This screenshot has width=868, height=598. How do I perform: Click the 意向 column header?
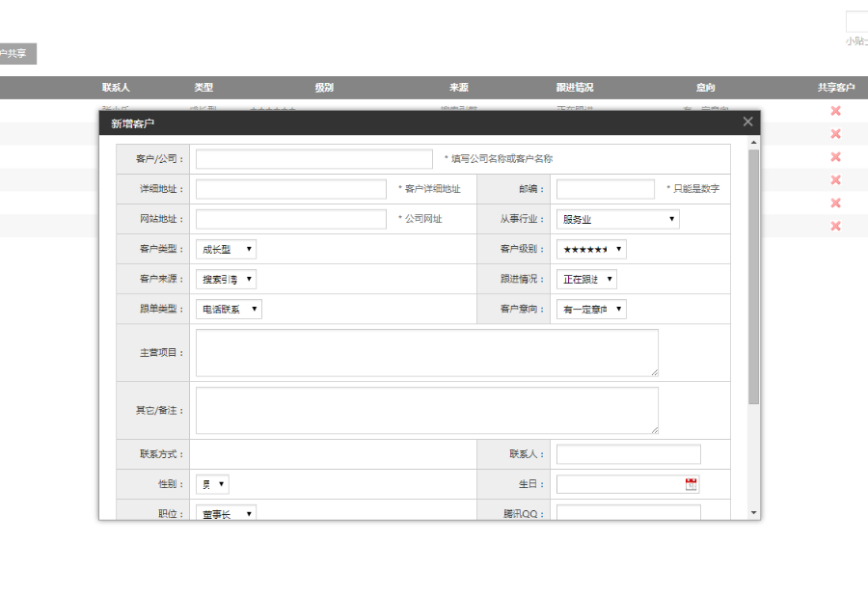click(706, 88)
